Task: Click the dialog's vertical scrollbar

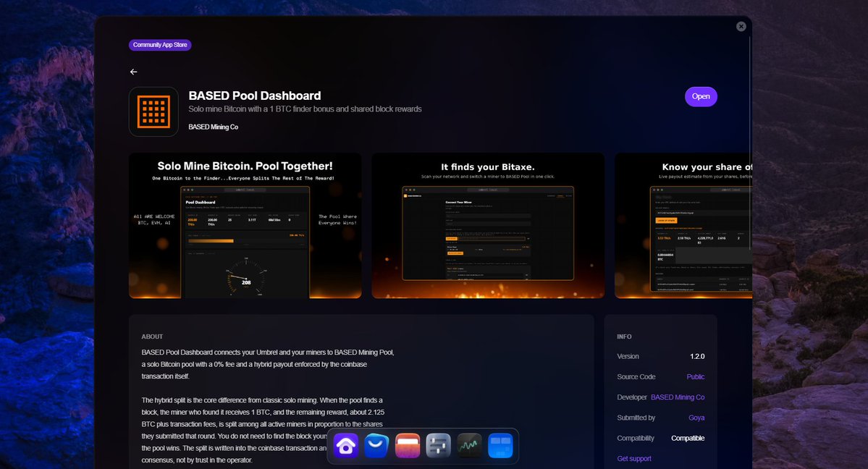Action: [x=750, y=143]
